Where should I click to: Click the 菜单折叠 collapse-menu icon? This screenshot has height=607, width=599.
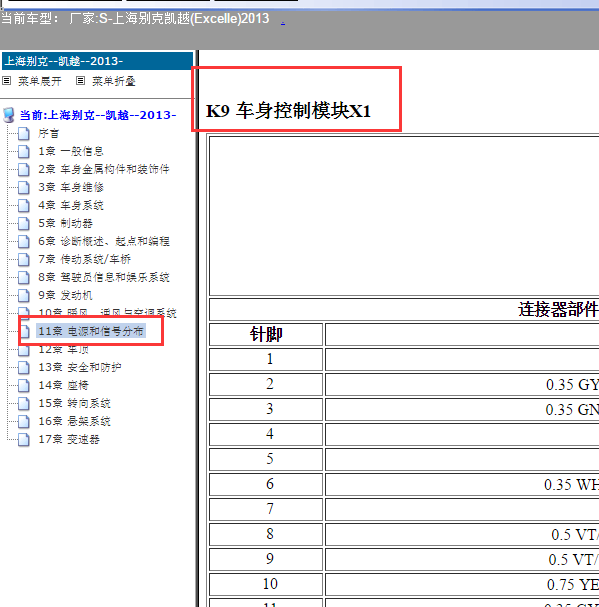coord(81,81)
